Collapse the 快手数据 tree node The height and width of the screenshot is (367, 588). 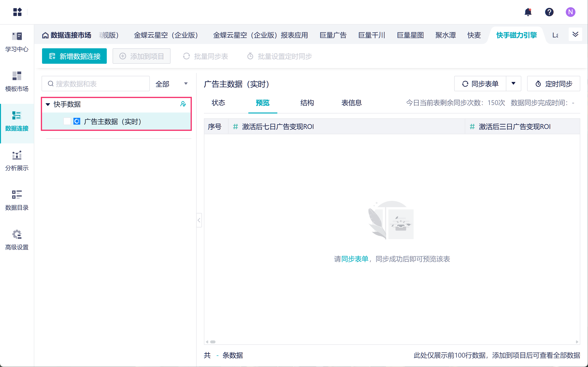click(x=48, y=104)
